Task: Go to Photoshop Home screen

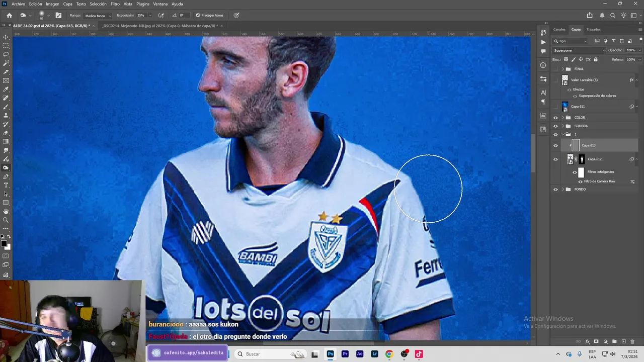Action: (9, 16)
